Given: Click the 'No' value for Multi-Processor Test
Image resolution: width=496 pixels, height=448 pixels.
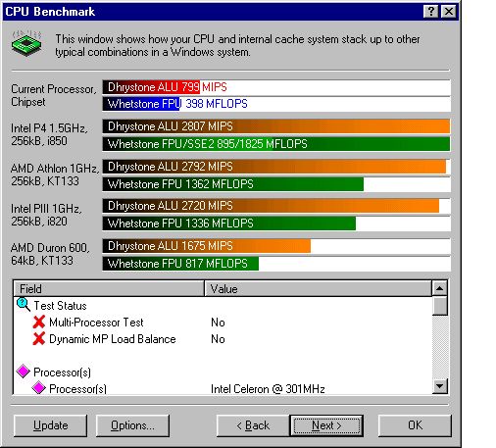Looking at the screenshot, I should [x=218, y=323].
